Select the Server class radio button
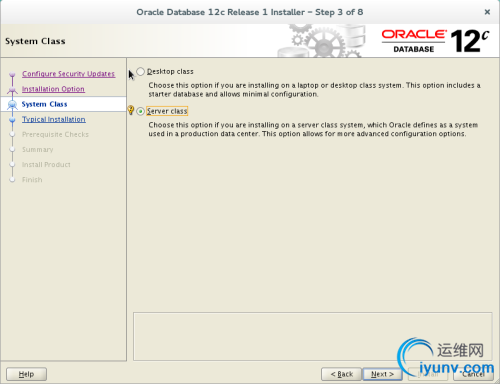The image size is (500, 384). [x=141, y=111]
